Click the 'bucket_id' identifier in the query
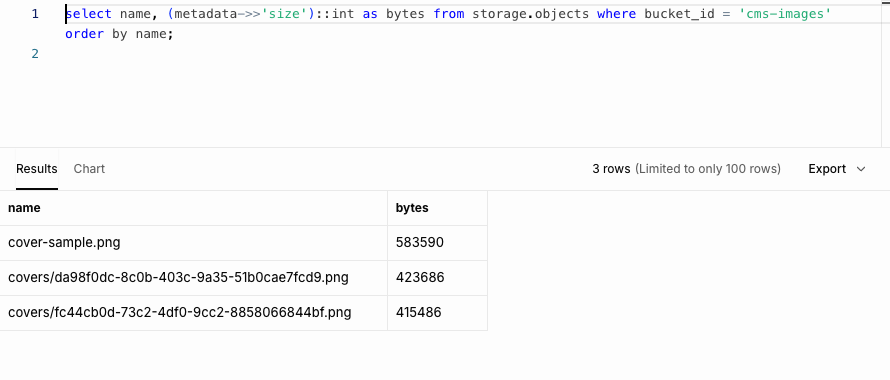This screenshot has height=380, width=890. [679, 14]
